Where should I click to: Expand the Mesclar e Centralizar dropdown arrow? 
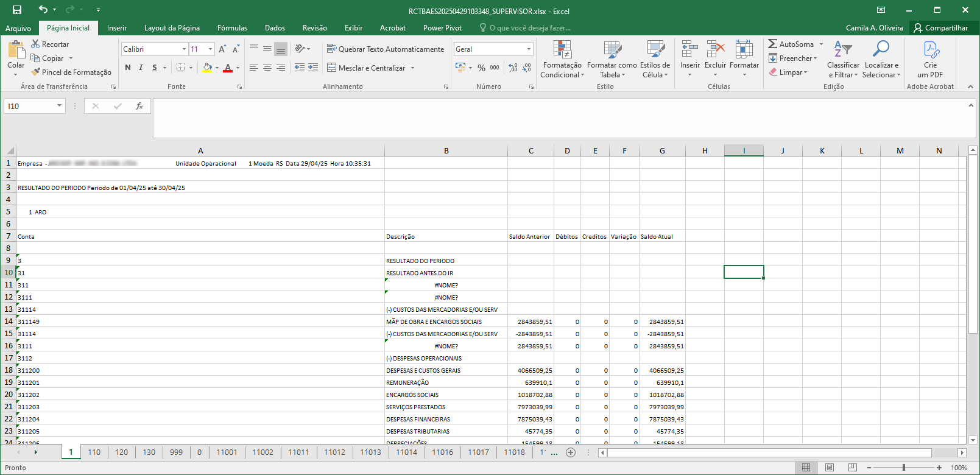(x=412, y=68)
